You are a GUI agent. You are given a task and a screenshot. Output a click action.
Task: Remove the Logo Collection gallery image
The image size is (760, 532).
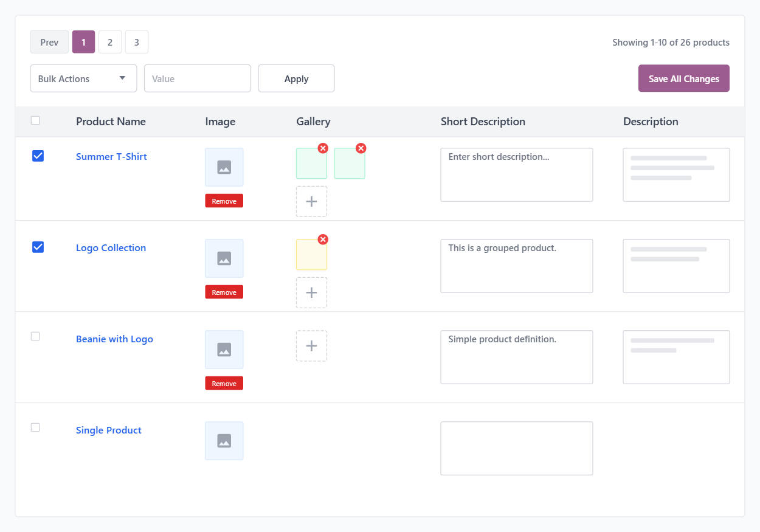pos(323,240)
